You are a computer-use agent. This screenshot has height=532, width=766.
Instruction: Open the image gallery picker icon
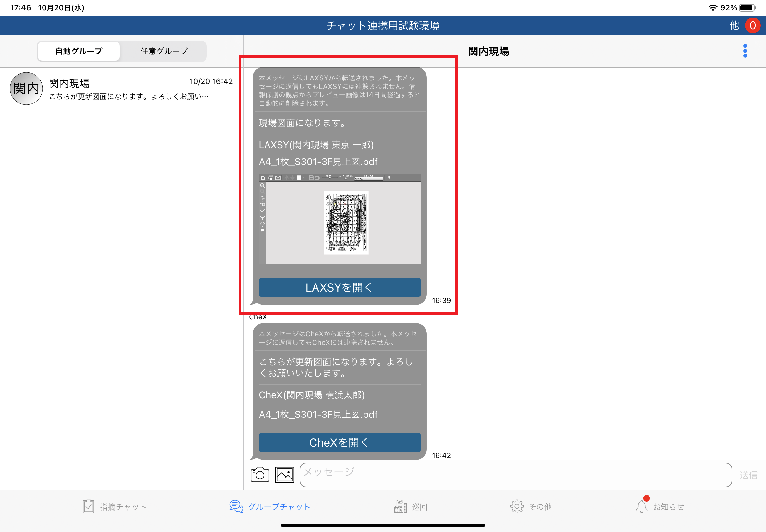tap(284, 475)
